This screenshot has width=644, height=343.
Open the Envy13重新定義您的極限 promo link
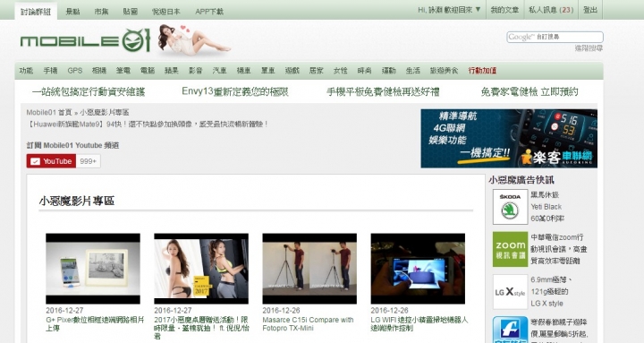tap(235, 91)
